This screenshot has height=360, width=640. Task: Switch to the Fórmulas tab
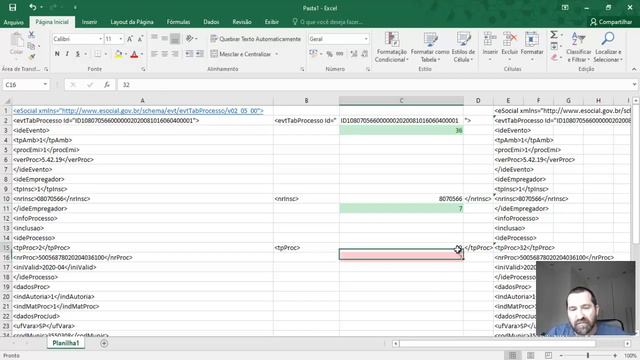click(x=178, y=22)
